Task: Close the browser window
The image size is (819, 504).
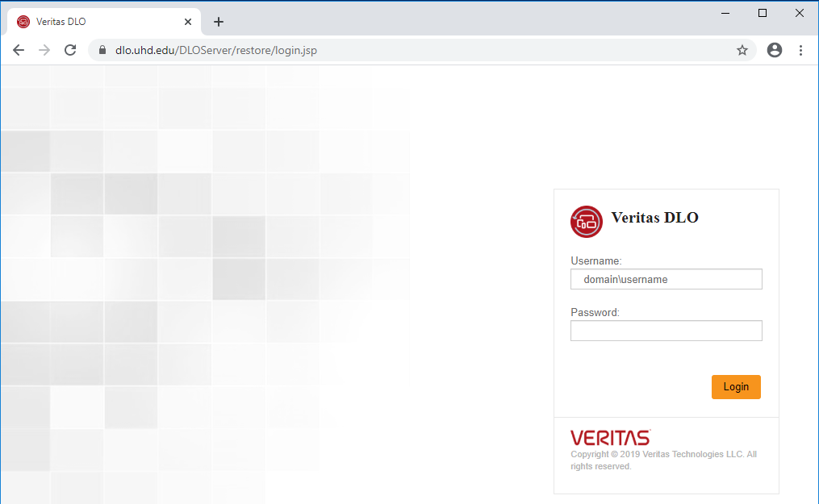Action: tap(800, 13)
